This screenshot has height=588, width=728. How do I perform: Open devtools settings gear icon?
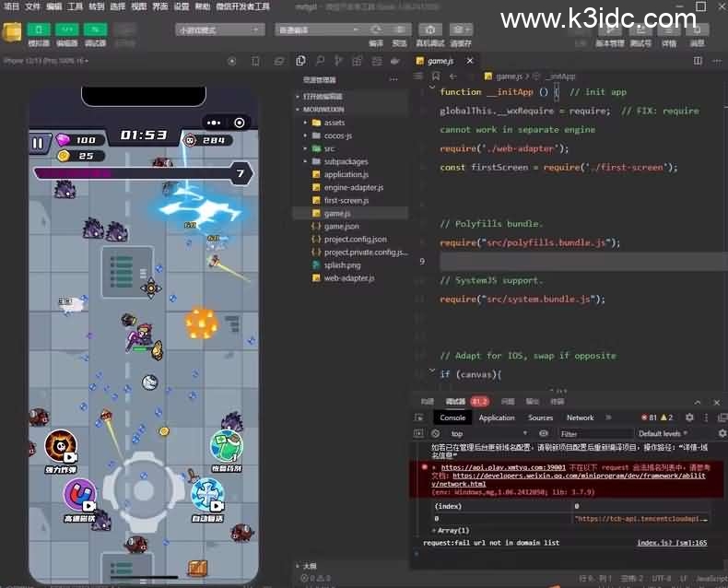pyautogui.click(x=689, y=417)
